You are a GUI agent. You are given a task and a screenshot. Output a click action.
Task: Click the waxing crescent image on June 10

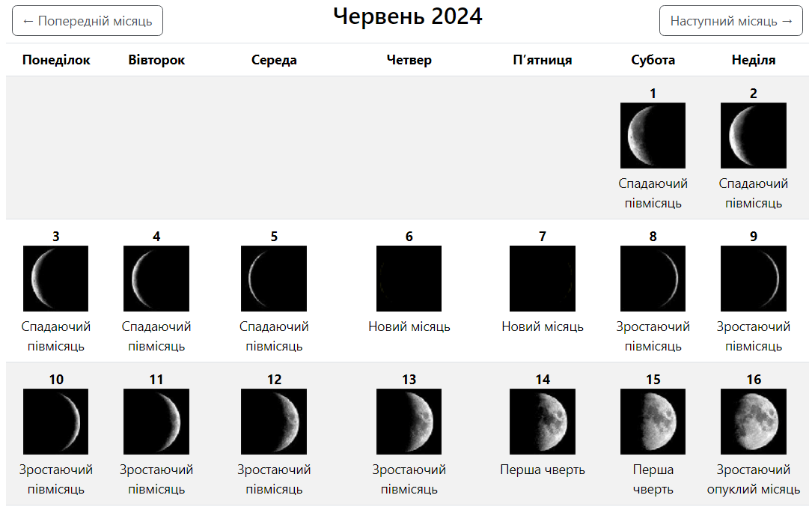coord(55,422)
